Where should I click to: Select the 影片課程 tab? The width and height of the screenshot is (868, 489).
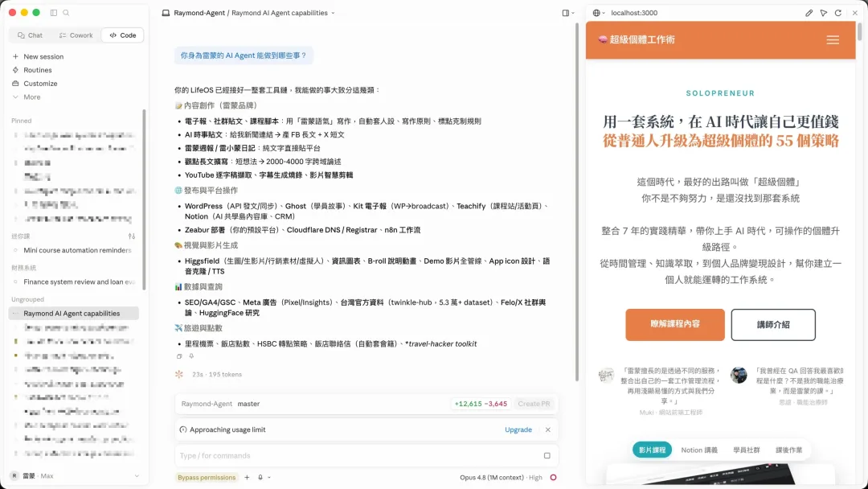(652, 450)
